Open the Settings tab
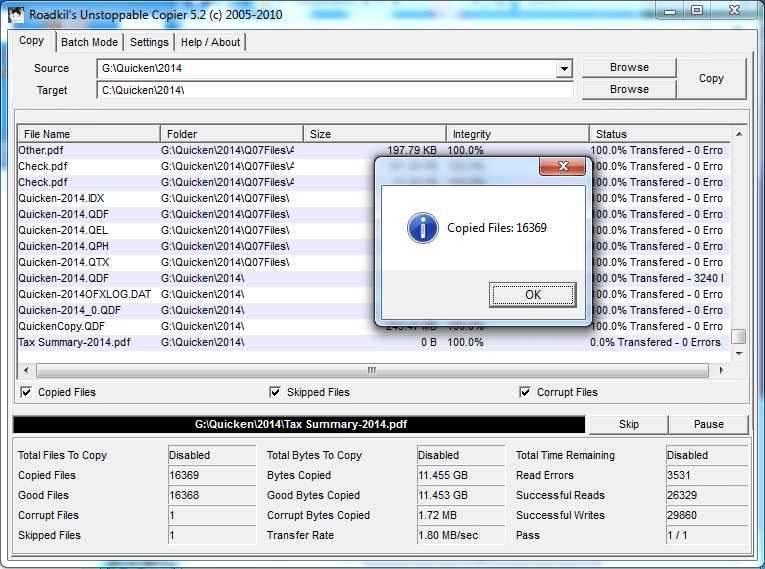 coord(149,42)
